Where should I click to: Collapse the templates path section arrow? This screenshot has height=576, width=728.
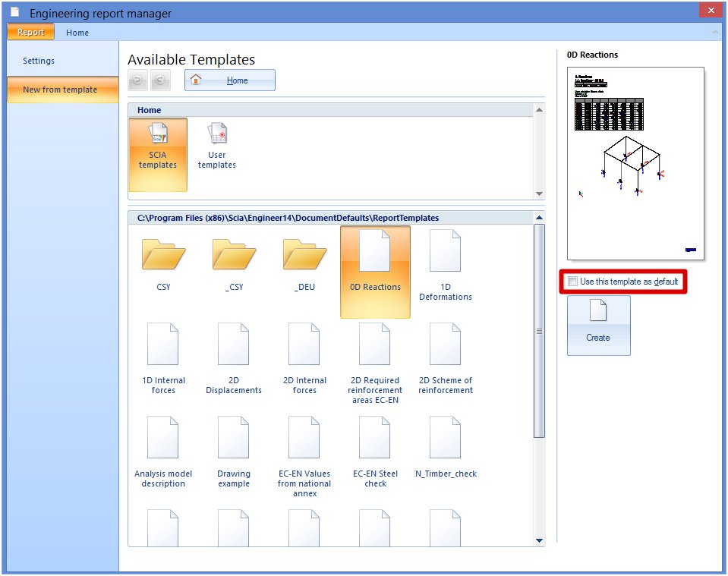coord(539,218)
